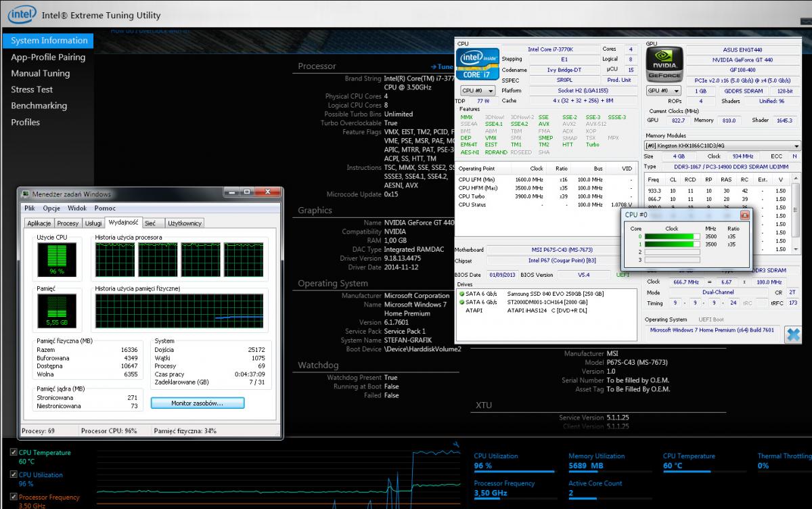Image resolution: width=812 pixels, height=509 pixels.
Task: Click CPU Utilization 96% tile in XTU
Action: (514, 461)
